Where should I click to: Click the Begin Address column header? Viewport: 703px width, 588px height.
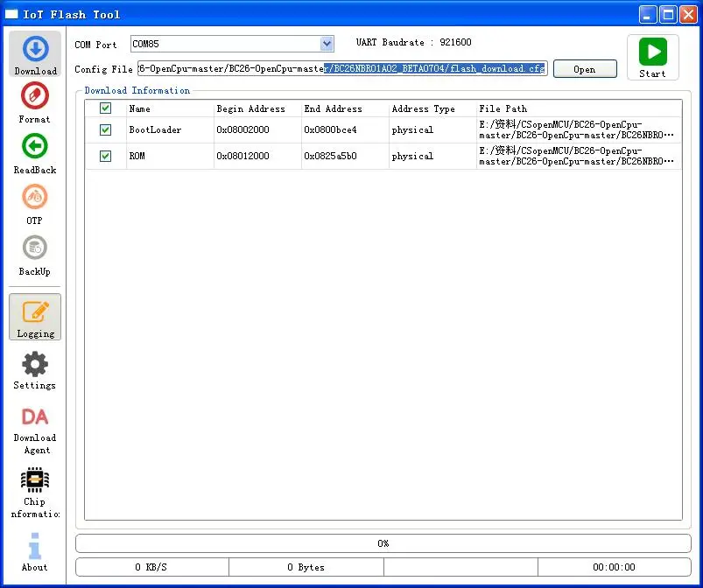coord(257,108)
